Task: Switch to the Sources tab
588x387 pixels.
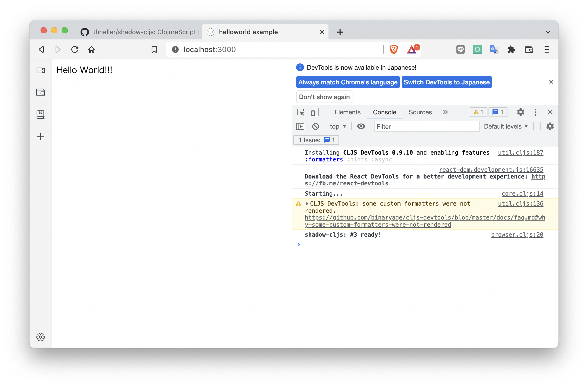Action: pyautogui.click(x=420, y=112)
